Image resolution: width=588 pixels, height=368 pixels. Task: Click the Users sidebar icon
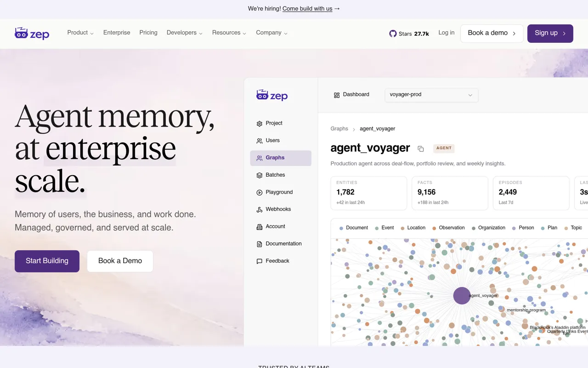[260, 141]
